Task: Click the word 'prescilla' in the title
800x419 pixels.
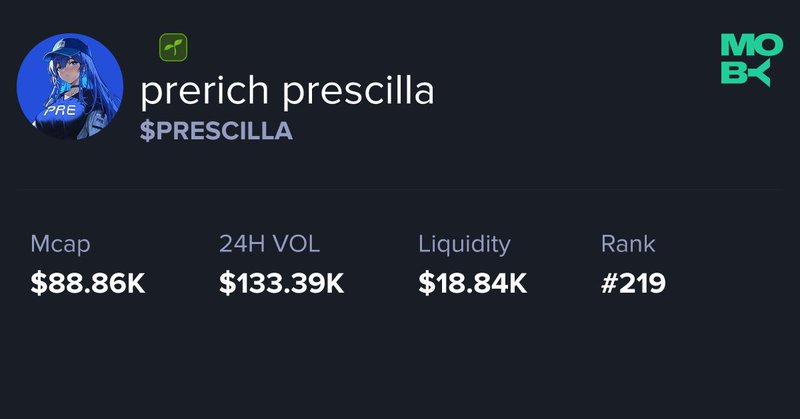Action: [x=358, y=90]
